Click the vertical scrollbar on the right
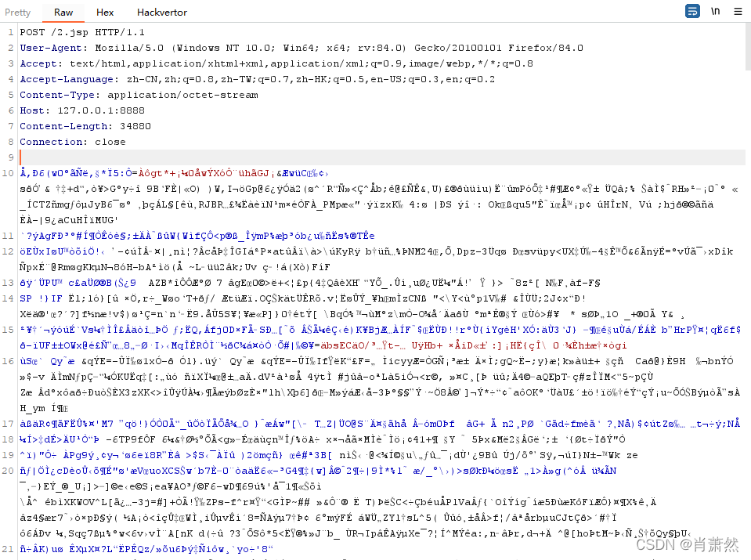This screenshot has height=560, width=751. (x=748, y=45)
